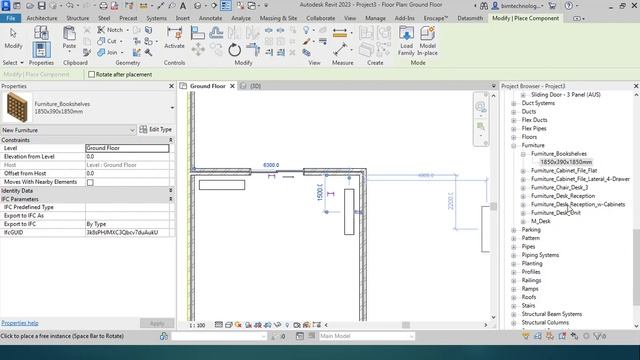
Task: Click Zoom control on navigation bar
Action: pyautogui.click(x=481, y=126)
